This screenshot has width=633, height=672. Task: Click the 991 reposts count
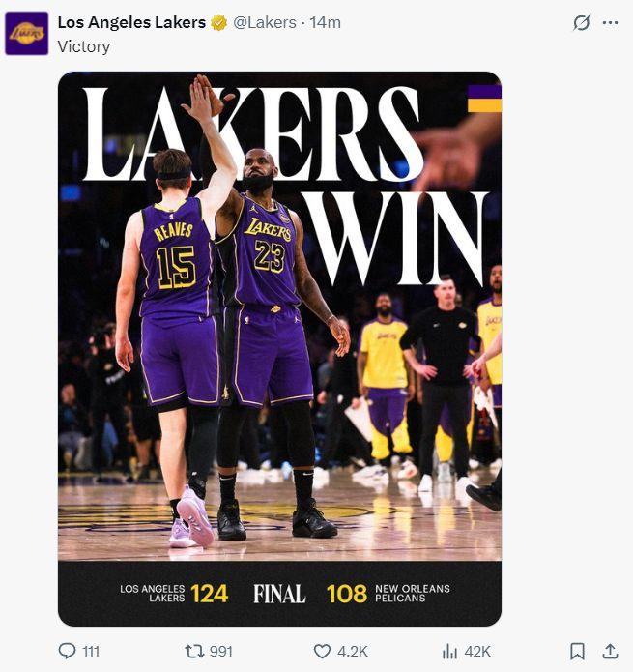point(221,652)
